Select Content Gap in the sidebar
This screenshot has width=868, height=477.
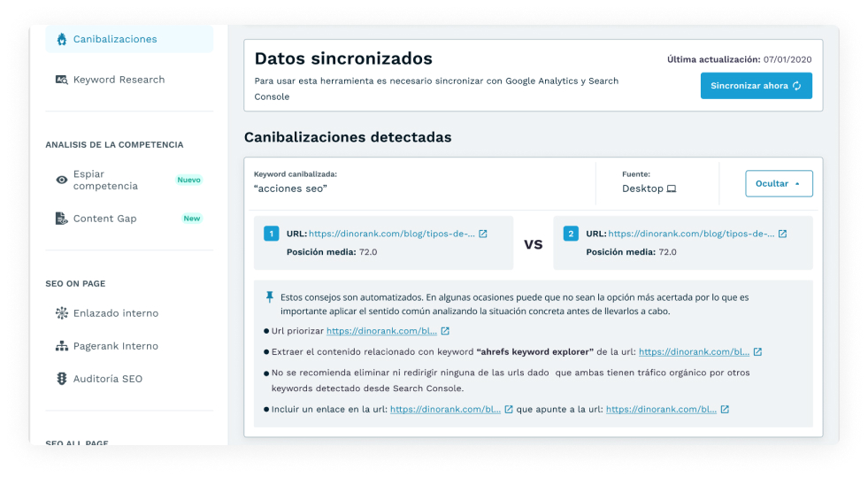tap(104, 219)
